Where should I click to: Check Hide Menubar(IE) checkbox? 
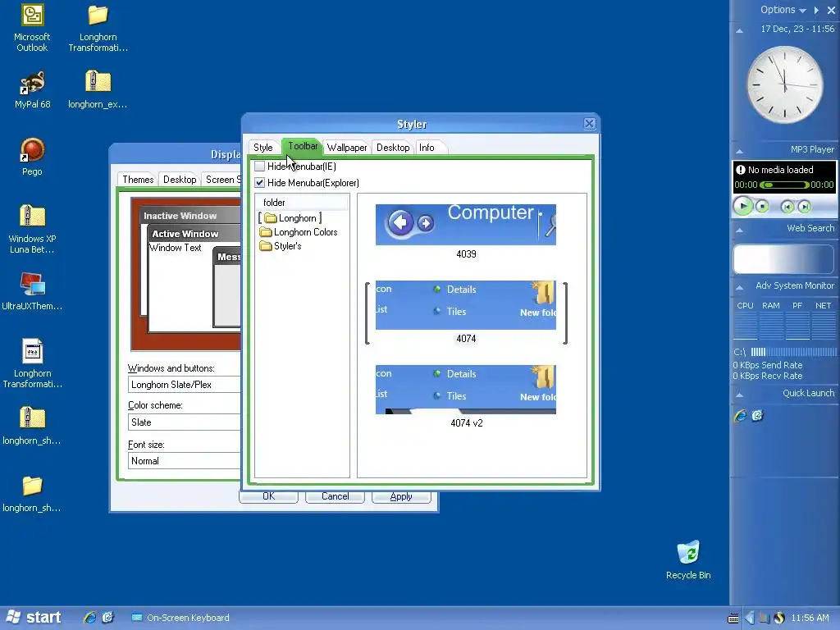[260, 166]
